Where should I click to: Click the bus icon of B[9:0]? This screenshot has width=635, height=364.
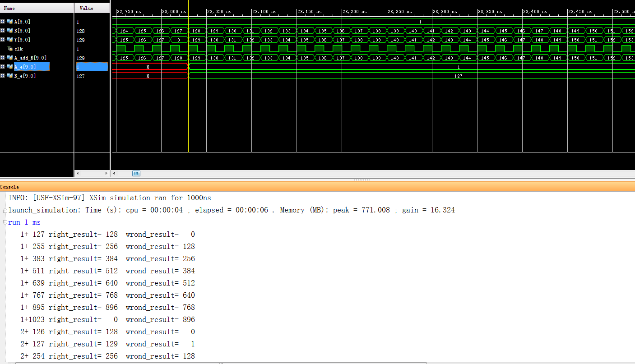[10, 31]
